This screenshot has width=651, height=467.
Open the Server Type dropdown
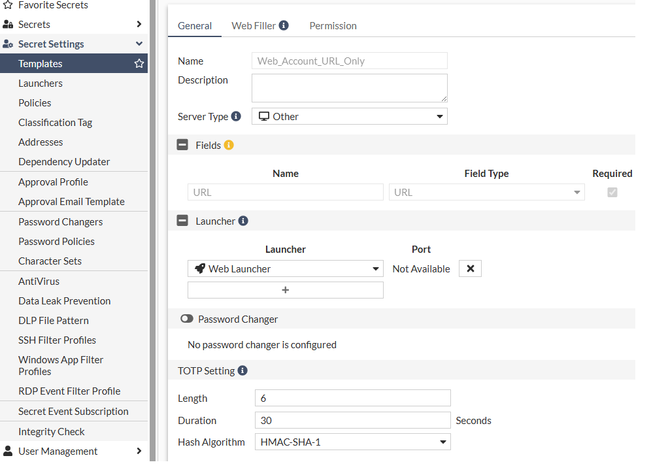pos(349,117)
